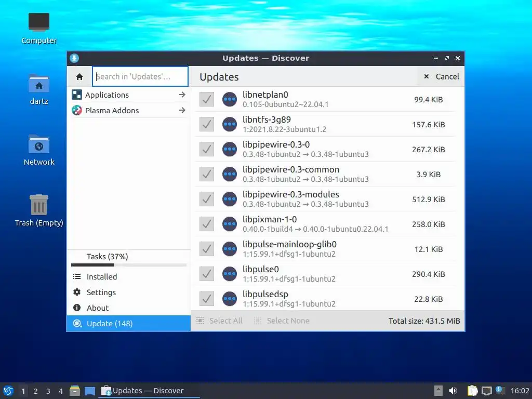Open the Computer desktop icon
Screen dimensions: 532x399
coord(39,29)
